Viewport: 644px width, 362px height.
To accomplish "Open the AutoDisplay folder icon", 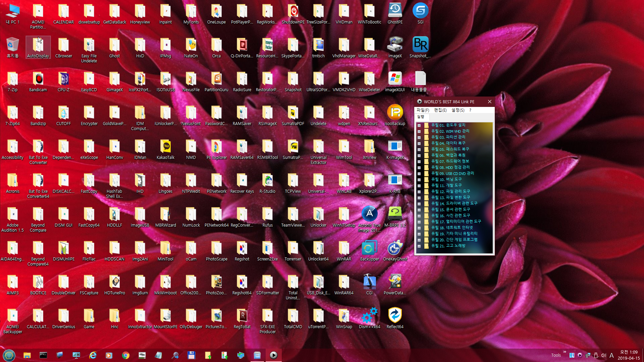I will pos(38,48).
